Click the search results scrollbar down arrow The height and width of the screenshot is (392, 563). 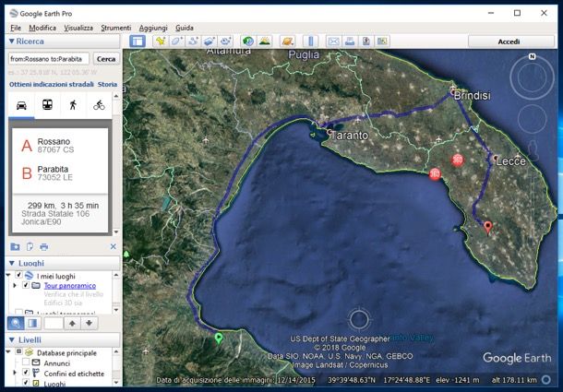click(x=116, y=232)
